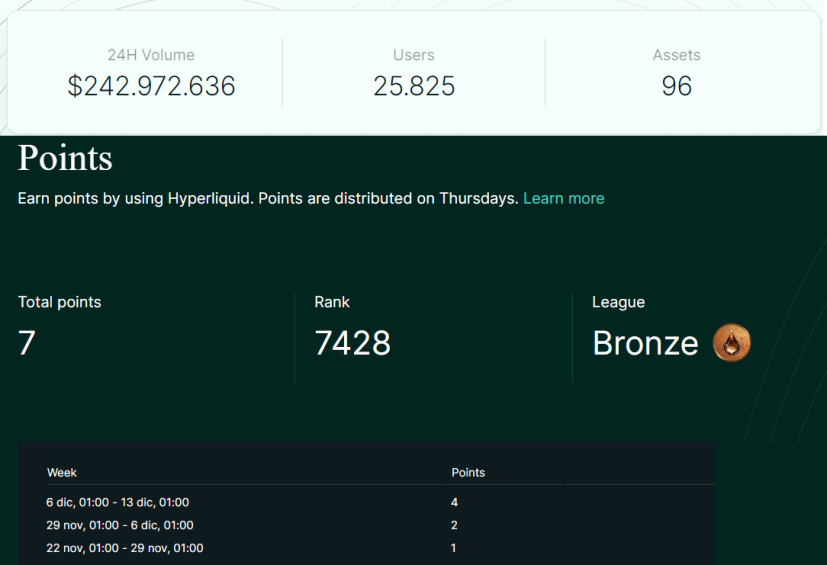Click points value 1 for 22 nov week
Viewport: 827px width, 565px height.
(x=454, y=548)
